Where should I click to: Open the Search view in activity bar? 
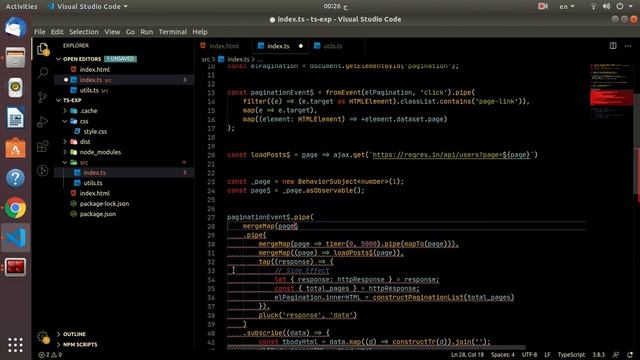[43, 73]
